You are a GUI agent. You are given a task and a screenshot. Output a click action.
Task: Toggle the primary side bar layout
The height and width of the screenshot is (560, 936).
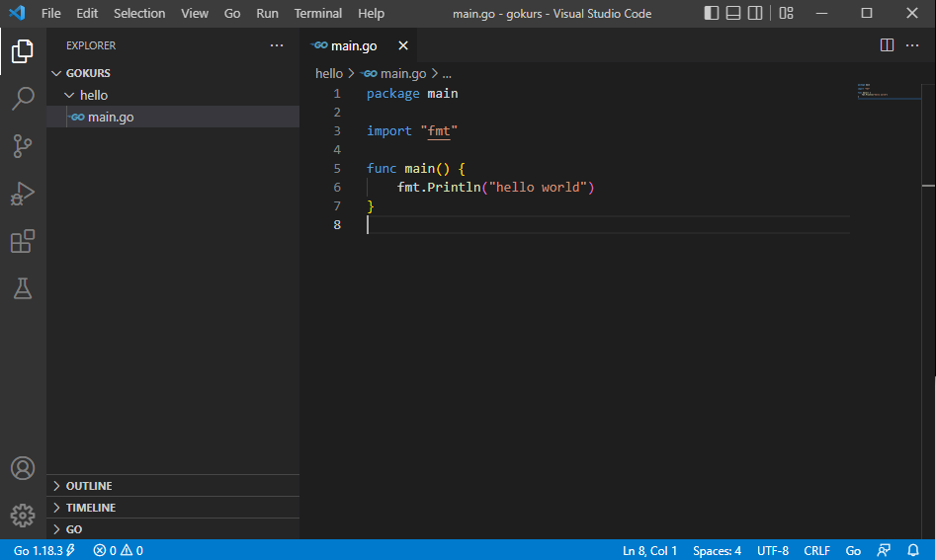[711, 13]
